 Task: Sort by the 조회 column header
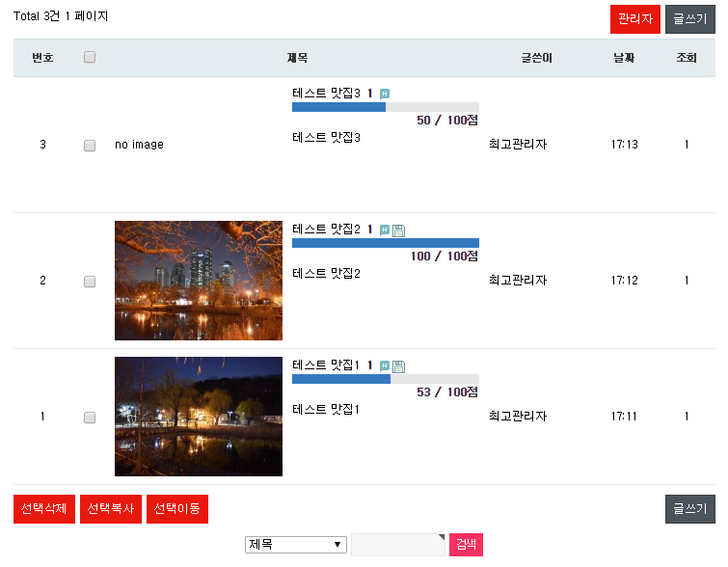pyautogui.click(x=687, y=58)
